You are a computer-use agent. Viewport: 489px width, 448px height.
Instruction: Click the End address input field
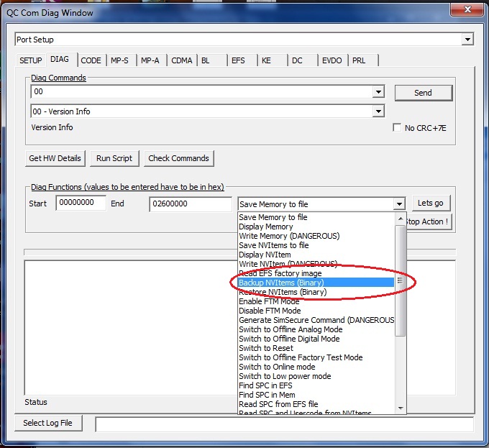pos(191,204)
